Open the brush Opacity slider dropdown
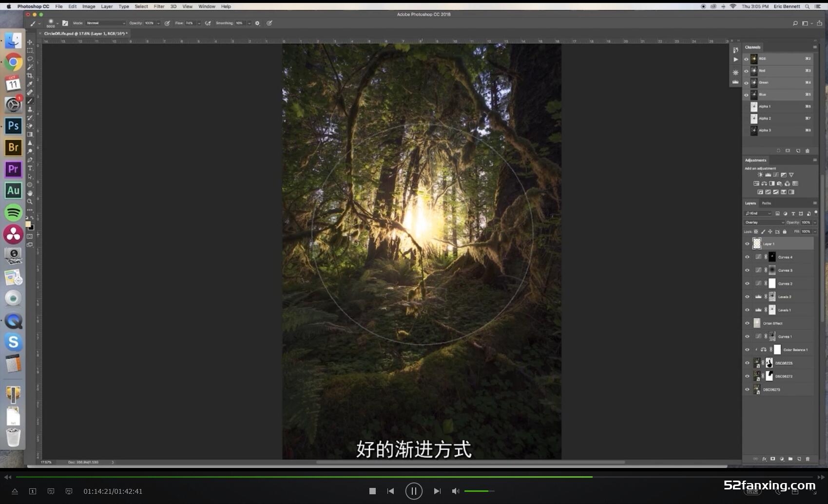828x504 pixels. pos(158,23)
